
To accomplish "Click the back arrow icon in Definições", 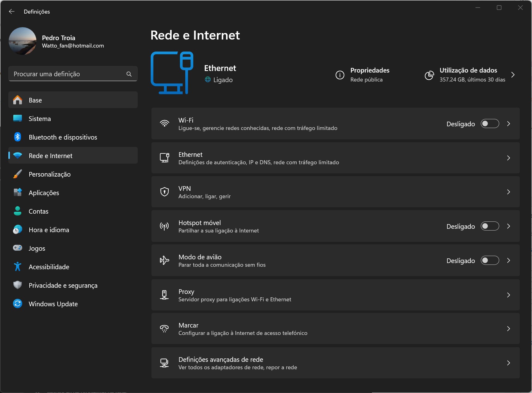I will (x=12, y=11).
